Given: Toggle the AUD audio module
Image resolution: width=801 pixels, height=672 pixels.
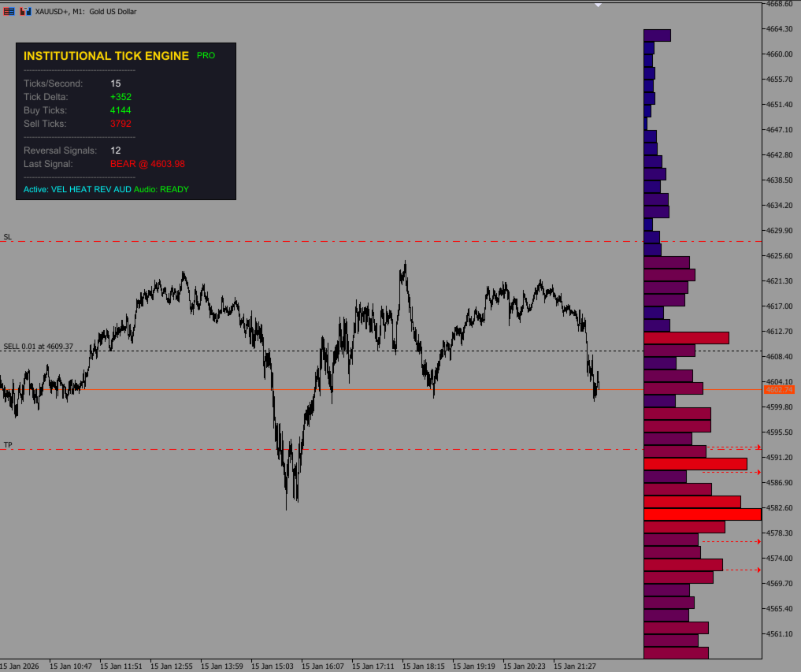Looking at the screenshot, I should pos(122,189).
